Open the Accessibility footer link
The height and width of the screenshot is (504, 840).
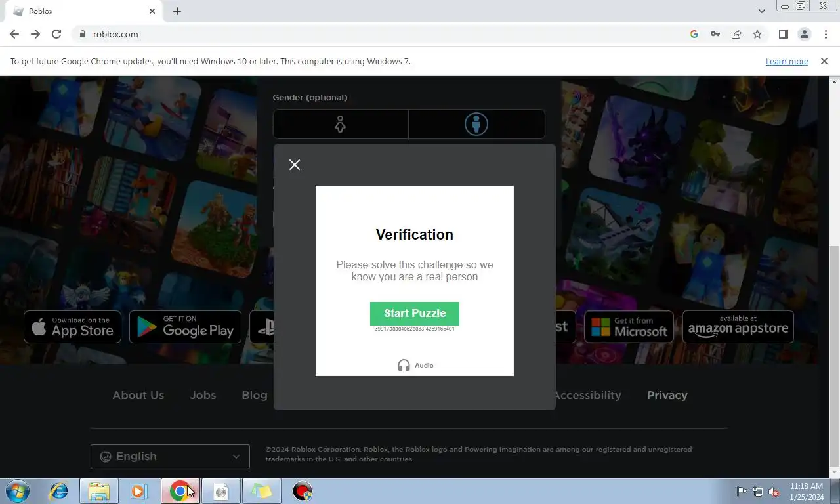[588, 395]
